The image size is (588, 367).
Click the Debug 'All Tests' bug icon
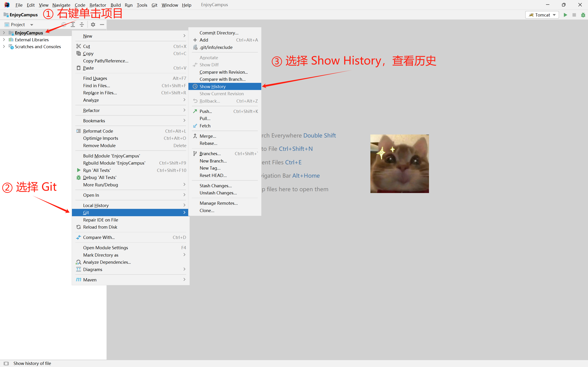point(79,177)
